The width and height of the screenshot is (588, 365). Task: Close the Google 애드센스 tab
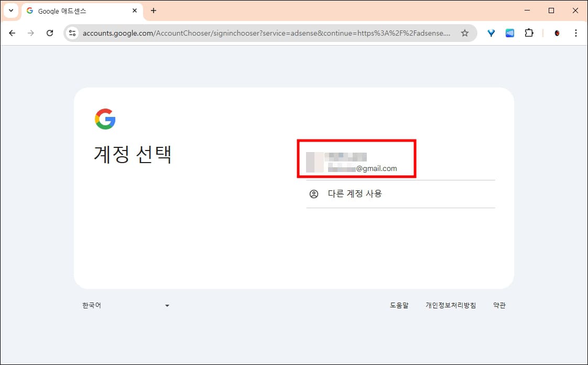click(x=135, y=10)
